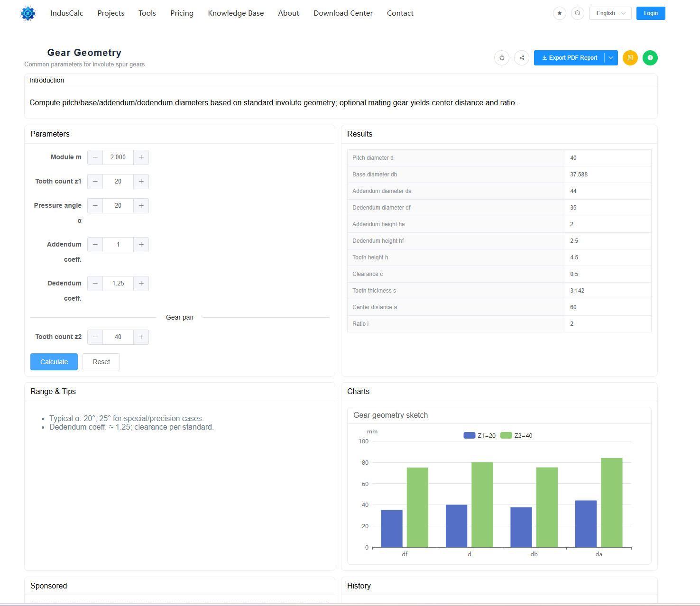Click Gear geometry sketch chart title
The height and width of the screenshot is (606, 700).
(391, 415)
